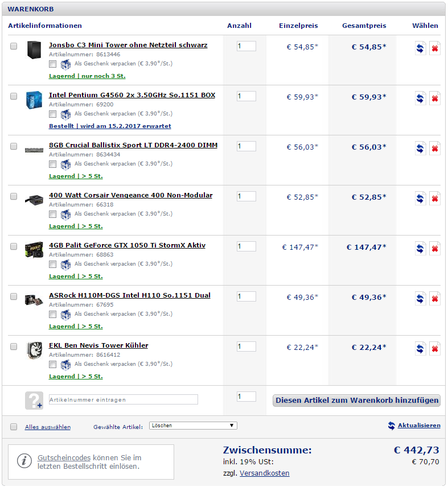Open EKL Ben Nevis Tower Kühler link

tap(98, 345)
